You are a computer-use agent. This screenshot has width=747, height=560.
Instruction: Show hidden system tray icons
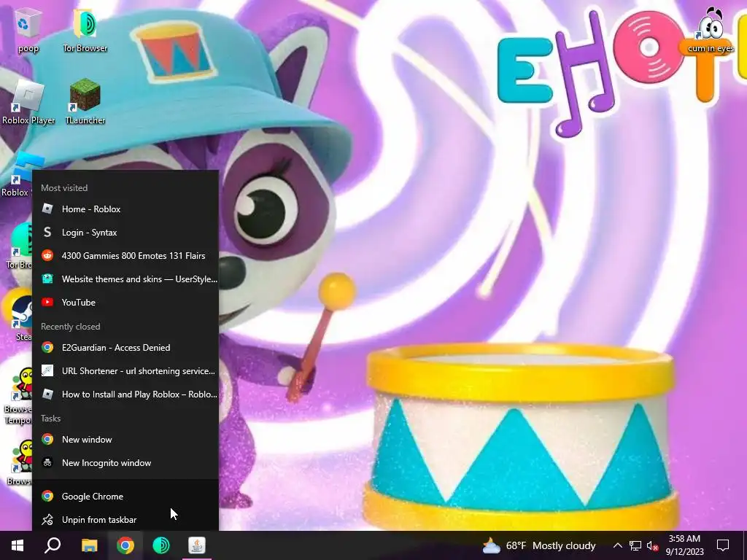[x=617, y=545]
